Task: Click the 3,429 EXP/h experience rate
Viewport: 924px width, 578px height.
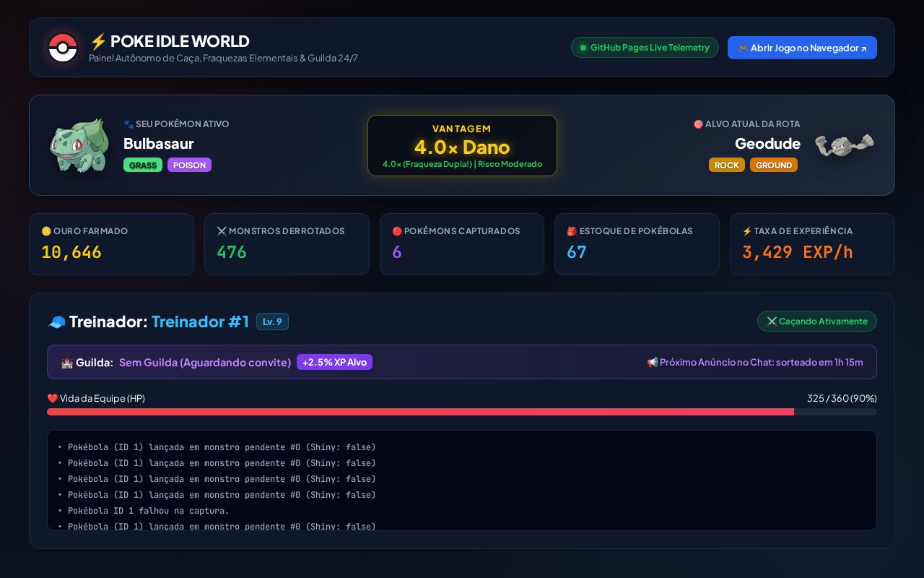Action: point(798,252)
